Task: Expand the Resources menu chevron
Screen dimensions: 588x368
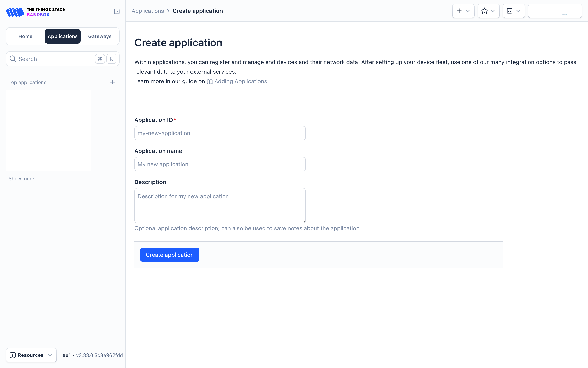Action: [x=50, y=355]
